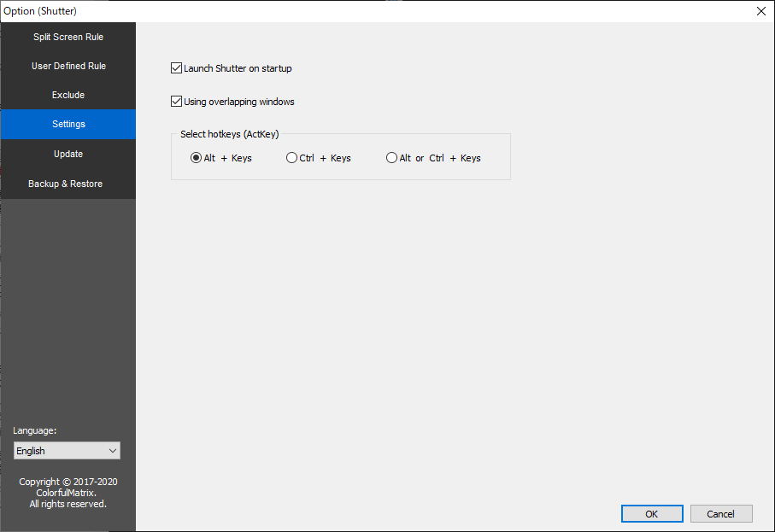Image resolution: width=775 pixels, height=532 pixels.
Task: Switch to User Defined Rule tab
Action: [68, 66]
